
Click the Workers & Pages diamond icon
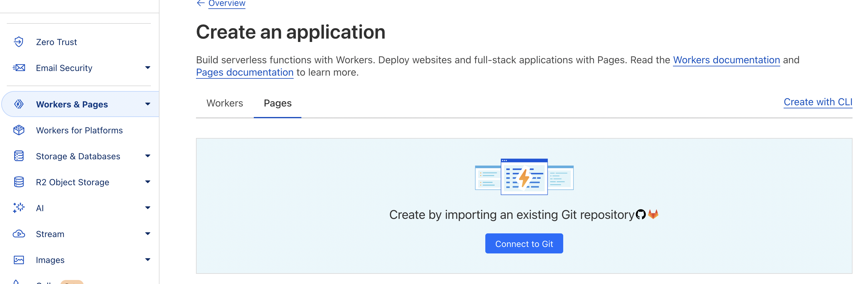pyautogui.click(x=19, y=104)
